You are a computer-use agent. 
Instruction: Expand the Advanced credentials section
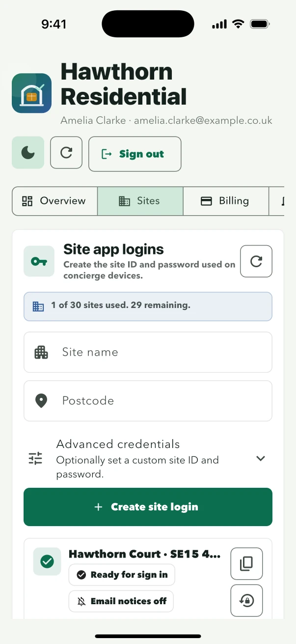pyautogui.click(x=148, y=458)
